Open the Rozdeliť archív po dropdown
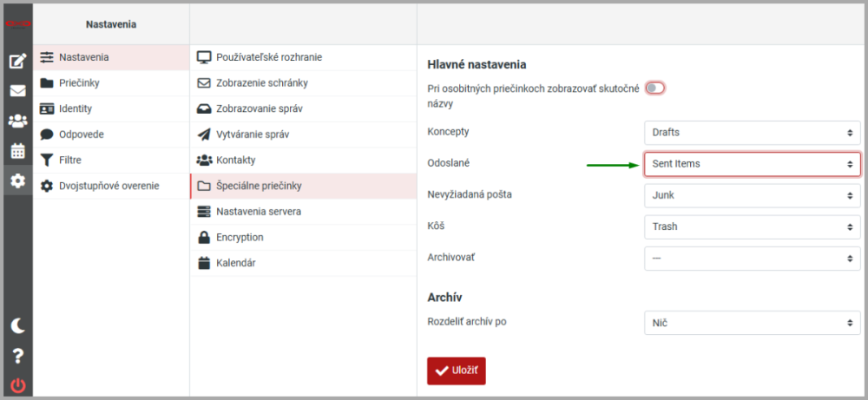 (x=752, y=323)
